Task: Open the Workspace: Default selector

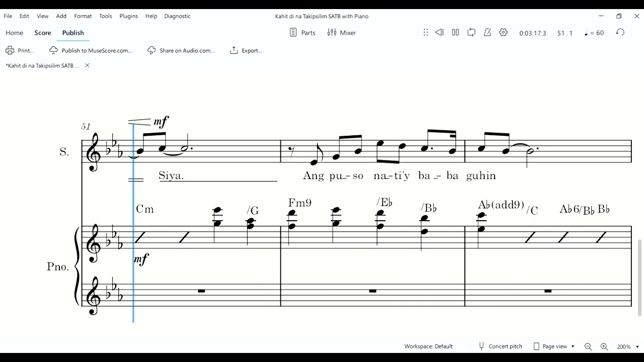Action: (429, 346)
